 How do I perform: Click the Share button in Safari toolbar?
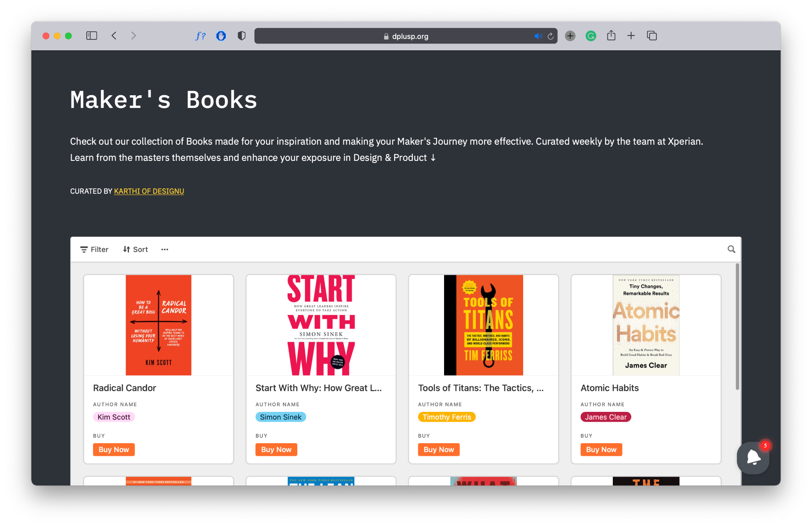click(611, 36)
